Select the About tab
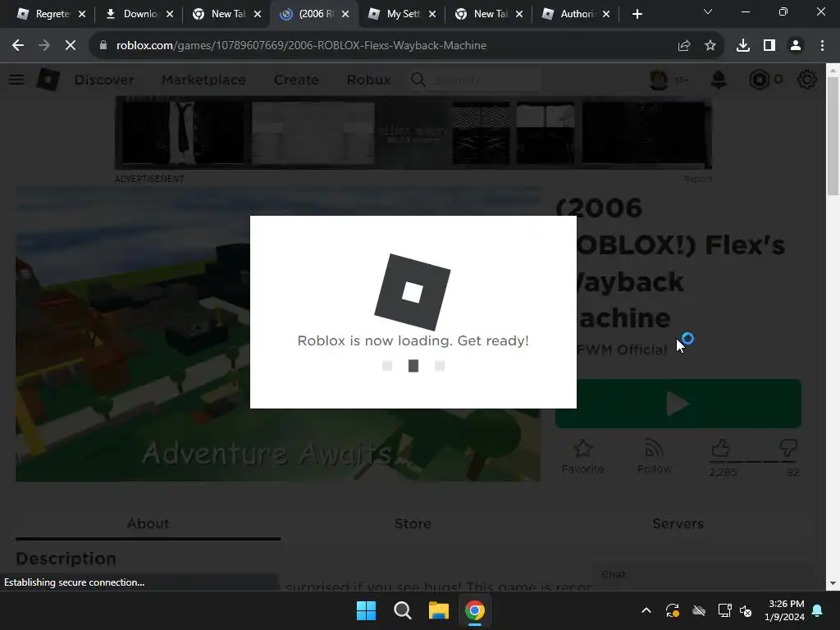Image resolution: width=840 pixels, height=630 pixels. [148, 523]
